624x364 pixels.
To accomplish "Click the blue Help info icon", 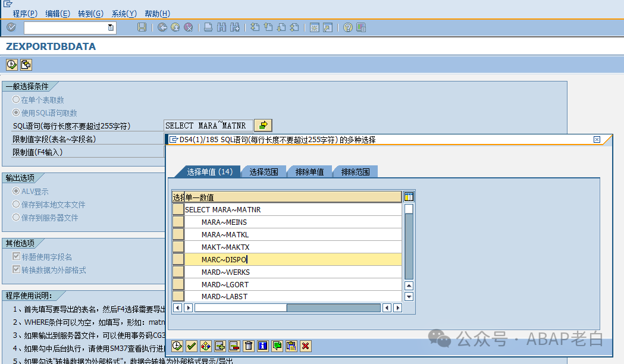I will click(x=263, y=346).
